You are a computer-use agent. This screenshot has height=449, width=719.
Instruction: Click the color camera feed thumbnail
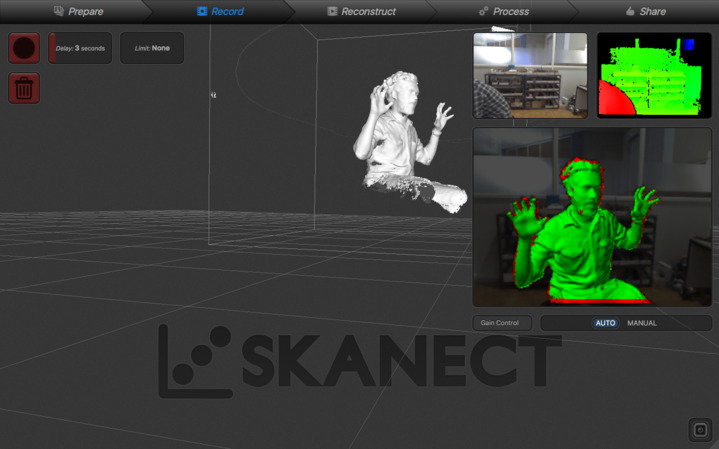point(530,75)
